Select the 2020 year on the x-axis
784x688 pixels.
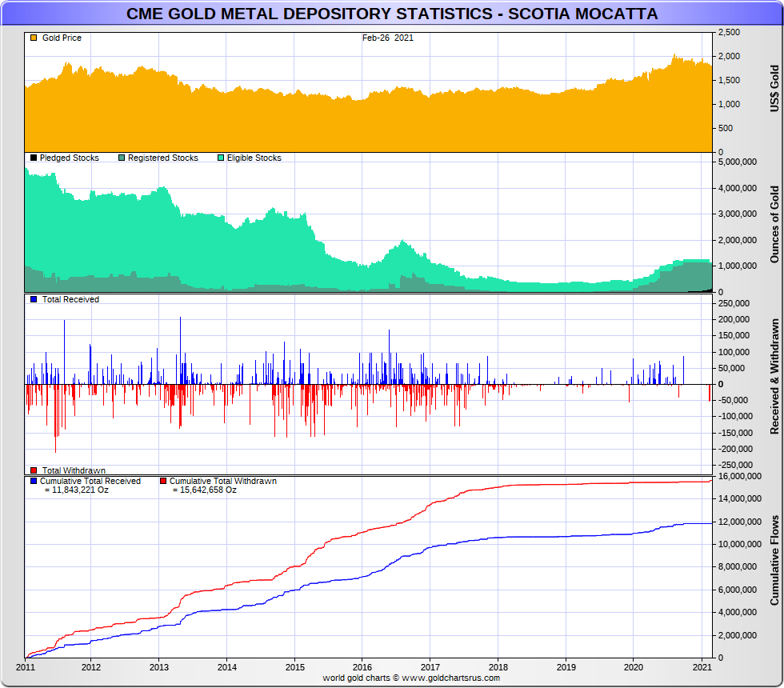[x=633, y=667]
